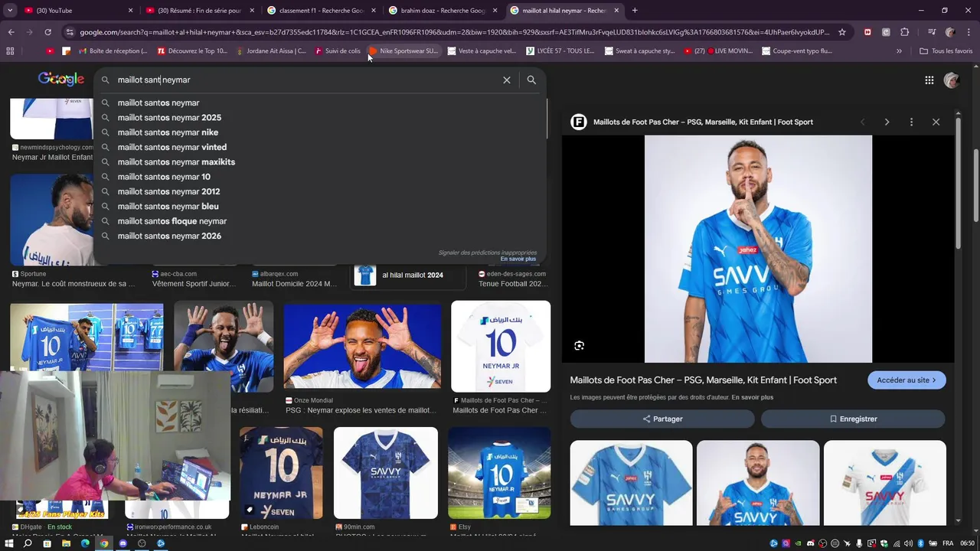
Task: Open the preview title Maillots de Foot Pas Cher
Action: [x=704, y=380]
